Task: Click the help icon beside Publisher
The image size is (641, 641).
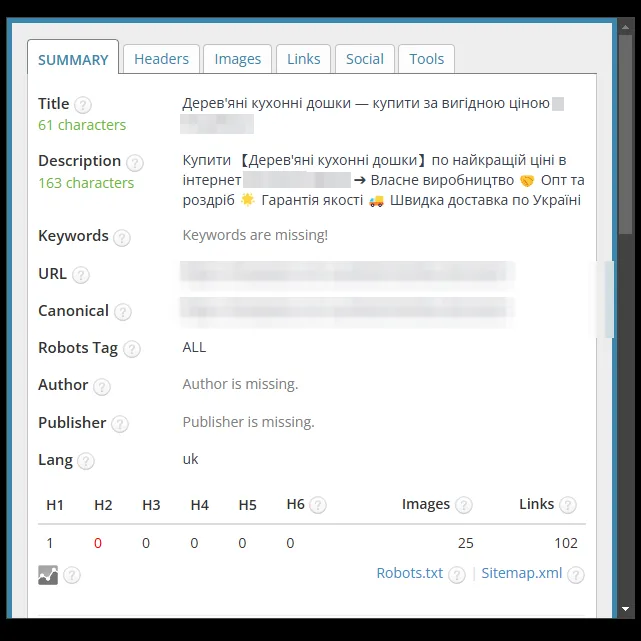Action: tap(120, 424)
